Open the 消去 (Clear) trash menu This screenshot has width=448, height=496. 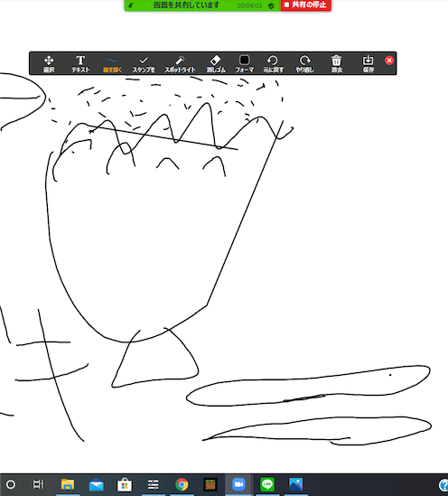(x=336, y=64)
